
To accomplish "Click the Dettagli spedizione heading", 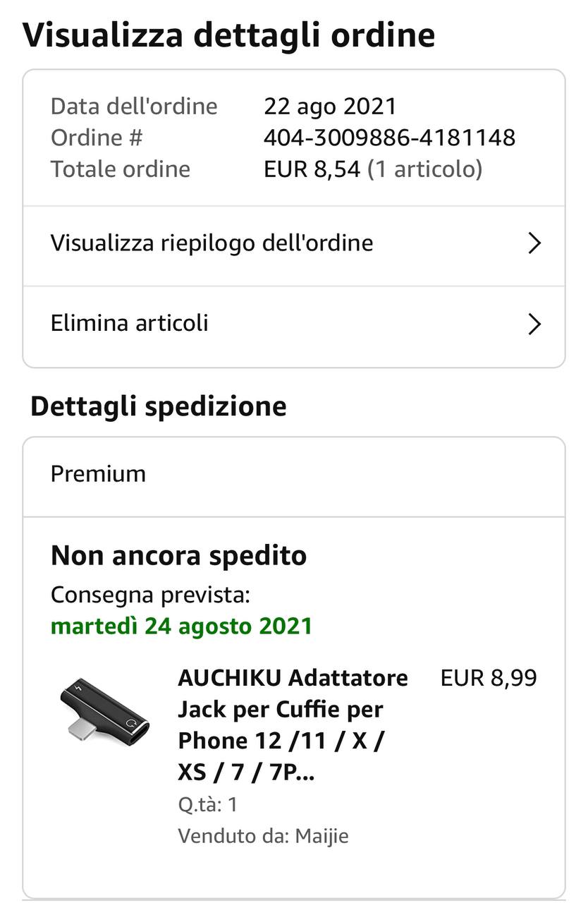I will tap(159, 406).
